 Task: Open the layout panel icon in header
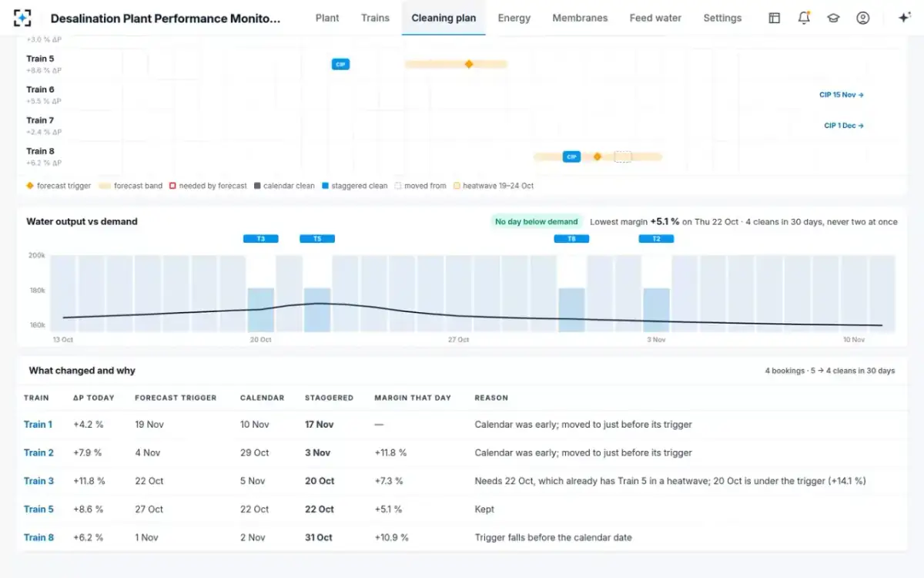(x=775, y=18)
